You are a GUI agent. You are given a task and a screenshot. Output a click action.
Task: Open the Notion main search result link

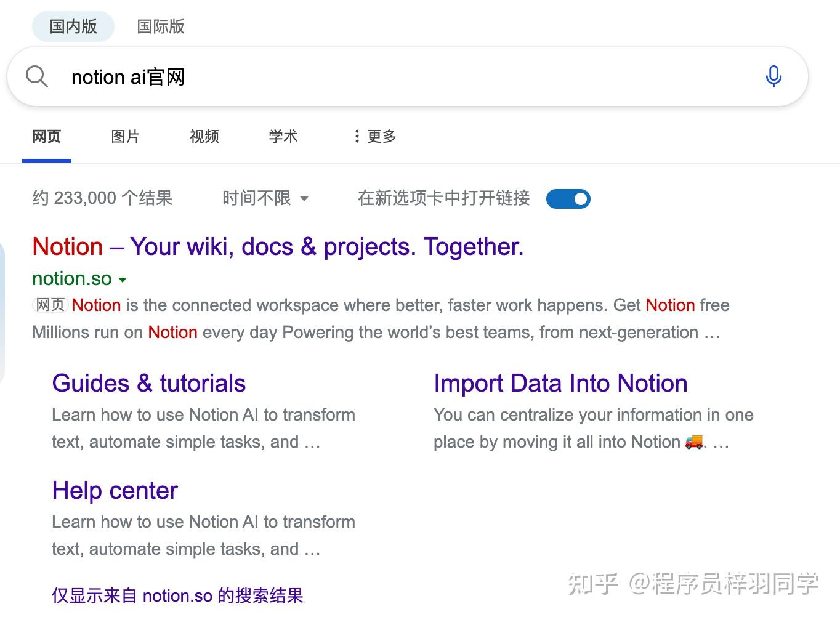pos(278,246)
